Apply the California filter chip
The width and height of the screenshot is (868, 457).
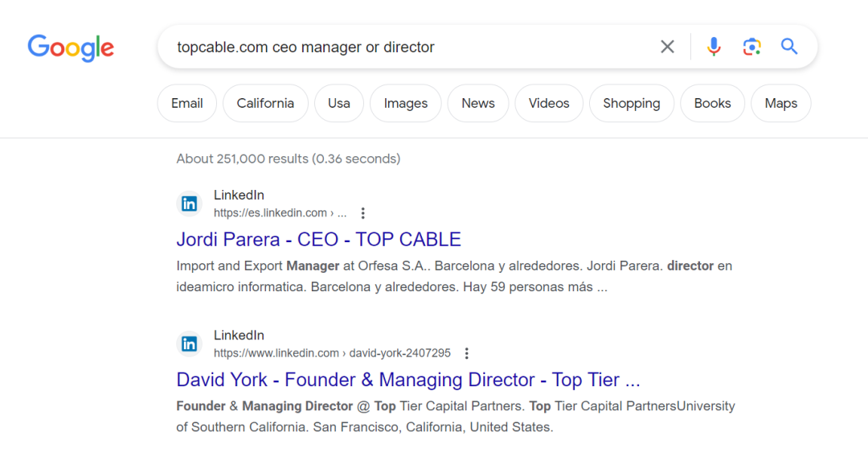pos(265,103)
